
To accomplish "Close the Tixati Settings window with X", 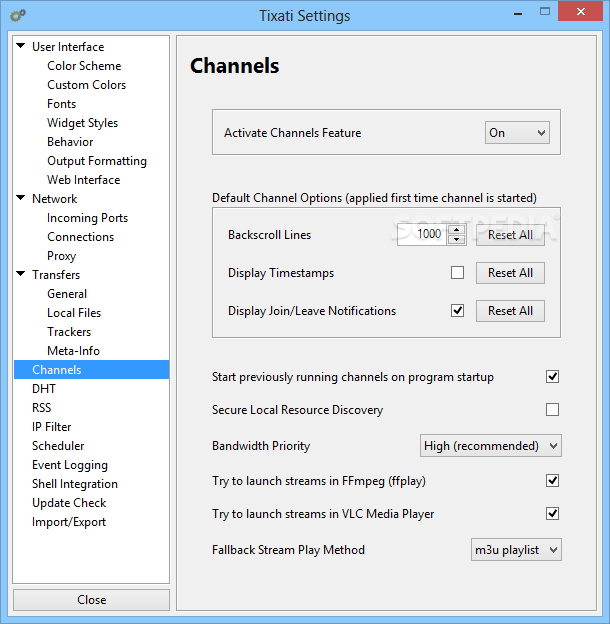I will [581, 12].
